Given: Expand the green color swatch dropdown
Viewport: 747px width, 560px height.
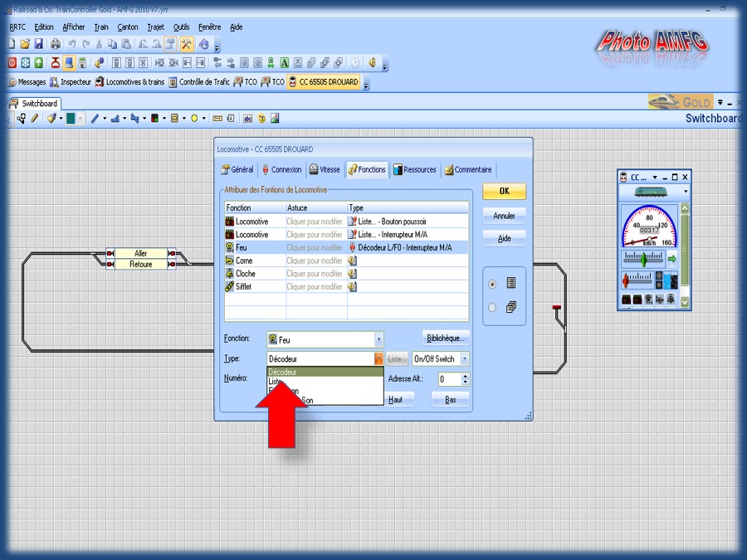Looking at the screenshot, I should pos(81,118).
